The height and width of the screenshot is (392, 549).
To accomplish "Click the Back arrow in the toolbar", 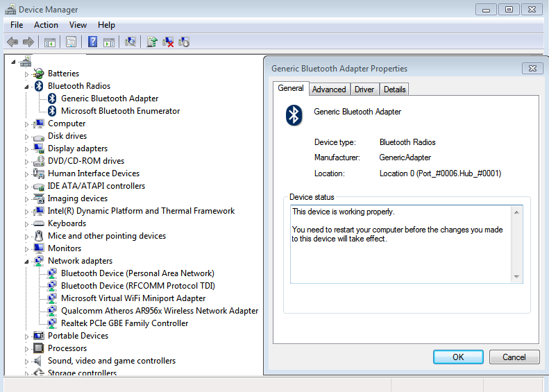I will 12,42.
